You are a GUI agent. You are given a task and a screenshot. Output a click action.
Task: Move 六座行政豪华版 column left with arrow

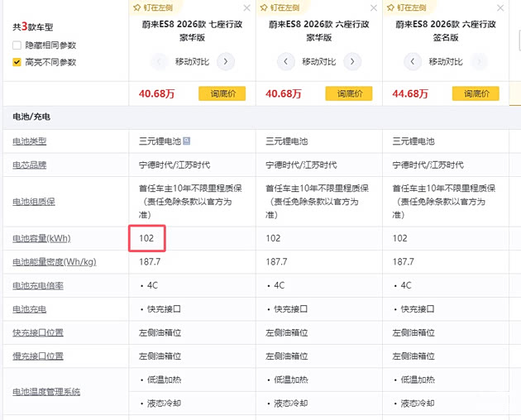click(x=285, y=61)
